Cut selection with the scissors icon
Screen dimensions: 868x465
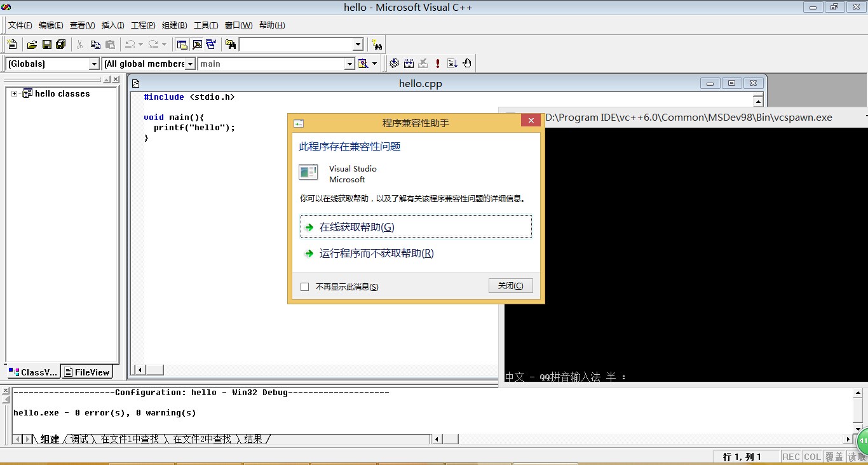(x=80, y=44)
